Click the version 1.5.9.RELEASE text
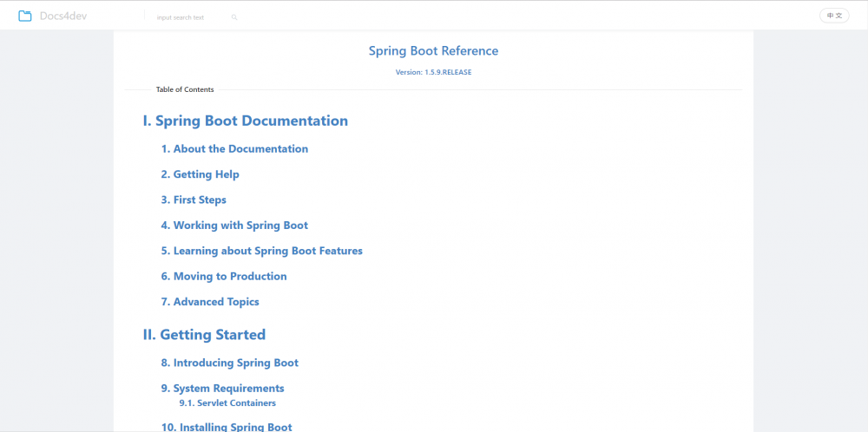This screenshot has width=868, height=432. coord(433,72)
